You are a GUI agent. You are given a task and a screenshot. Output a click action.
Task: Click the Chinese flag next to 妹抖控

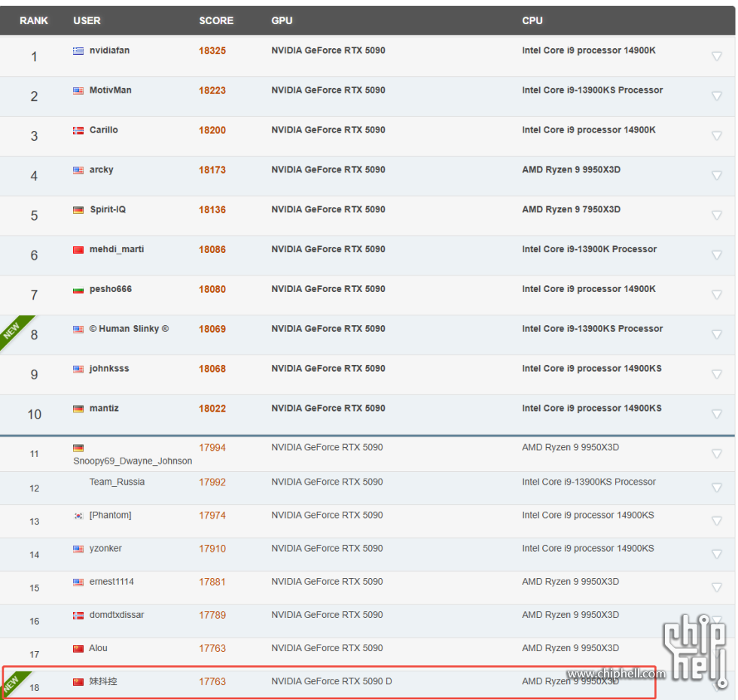78,682
